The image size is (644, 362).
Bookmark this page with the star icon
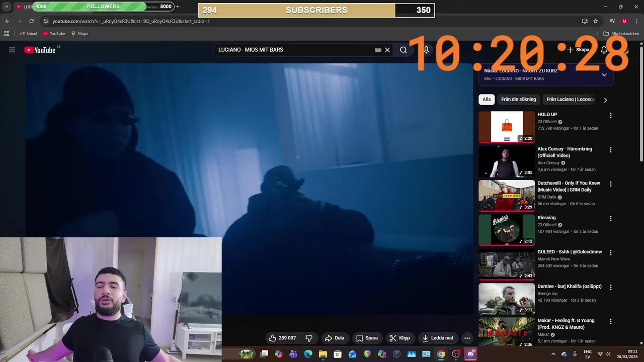click(x=596, y=21)
